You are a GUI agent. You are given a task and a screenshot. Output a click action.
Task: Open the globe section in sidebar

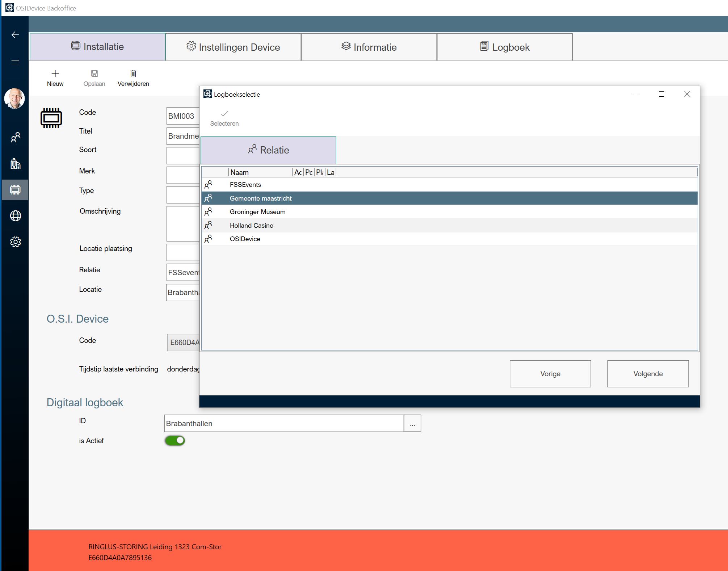15,216
